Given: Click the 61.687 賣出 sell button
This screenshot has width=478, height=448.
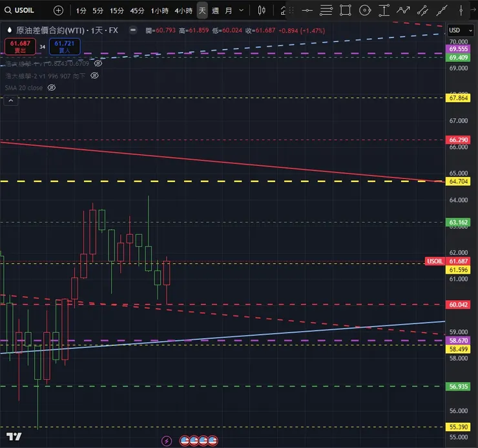Looking at the screenshot, I should [20, 46].
